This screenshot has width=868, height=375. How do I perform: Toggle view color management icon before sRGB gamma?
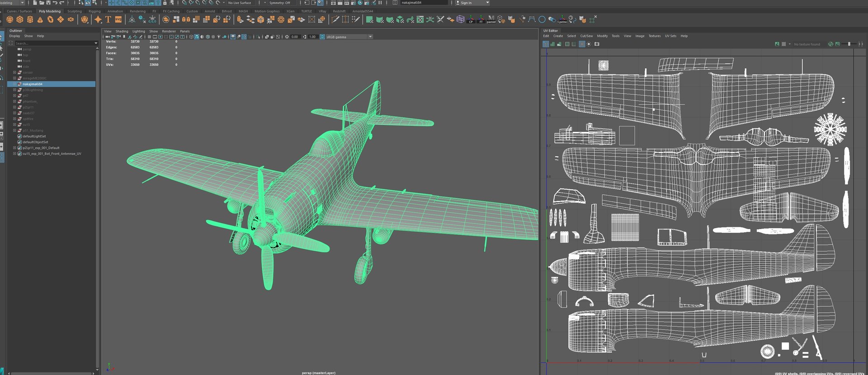[x=322, y=37]
